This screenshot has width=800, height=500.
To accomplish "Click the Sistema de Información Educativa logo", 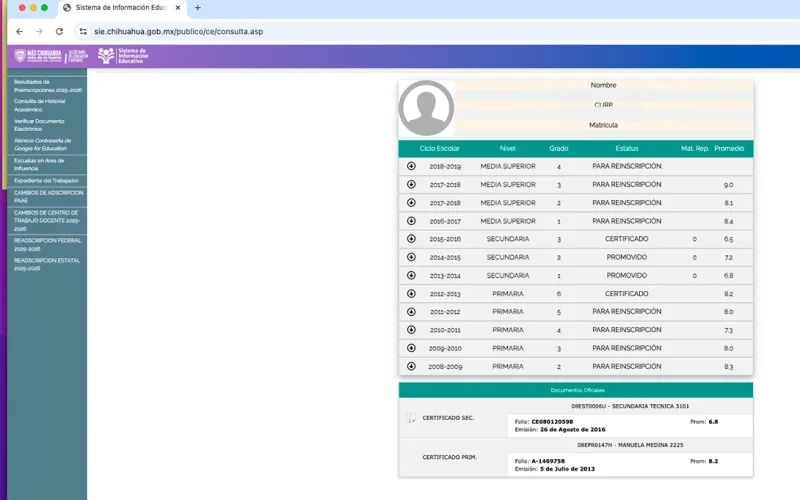I will click(121, 56).
